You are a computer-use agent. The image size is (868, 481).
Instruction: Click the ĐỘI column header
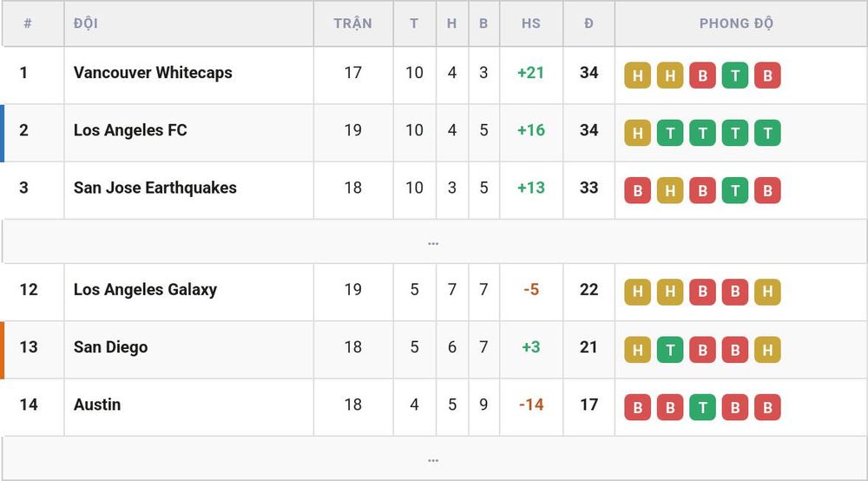86,23
